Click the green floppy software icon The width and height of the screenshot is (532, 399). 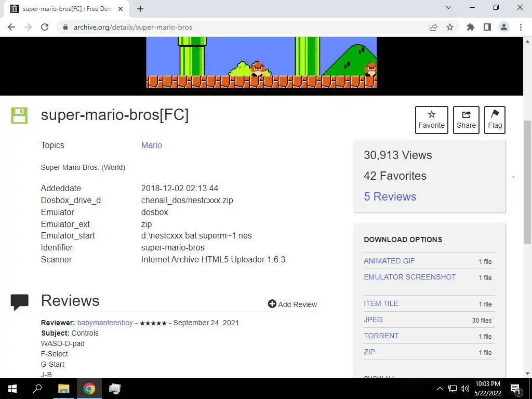[19, 115]
